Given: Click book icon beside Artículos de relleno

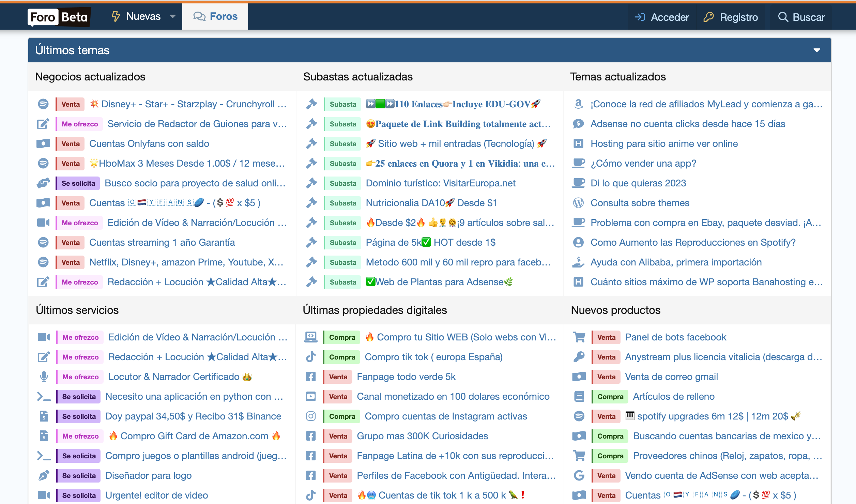Looking at the screenshot, I should coord(579,396).
